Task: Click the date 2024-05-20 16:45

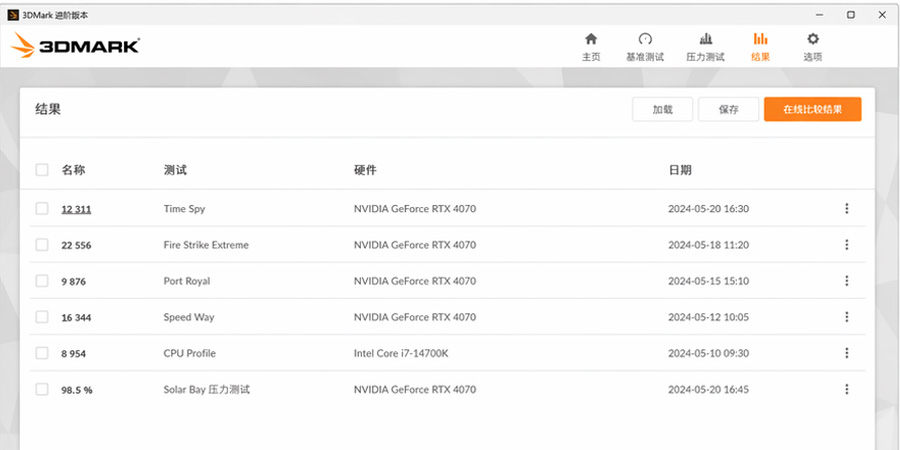Action: [x=708, y=390]
